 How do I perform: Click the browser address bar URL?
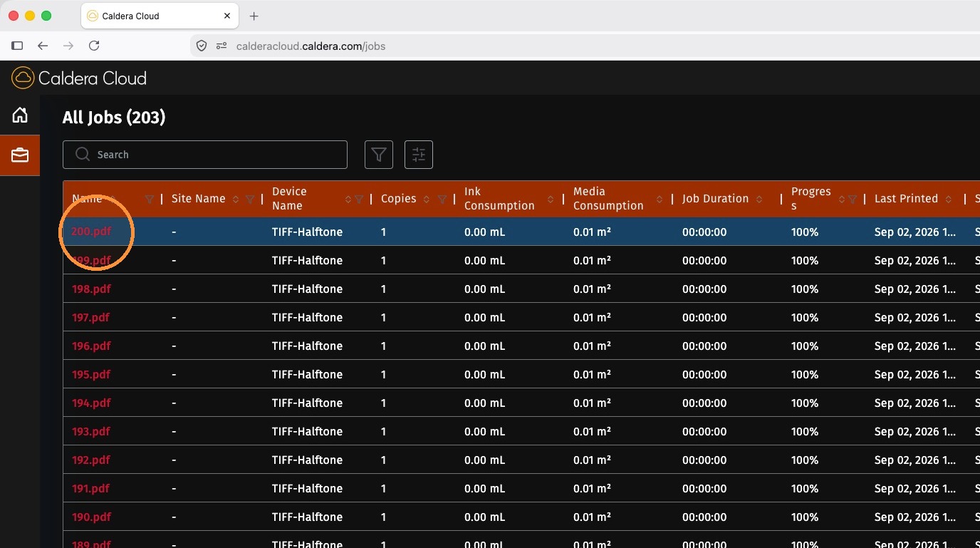[x=311, y=46]
